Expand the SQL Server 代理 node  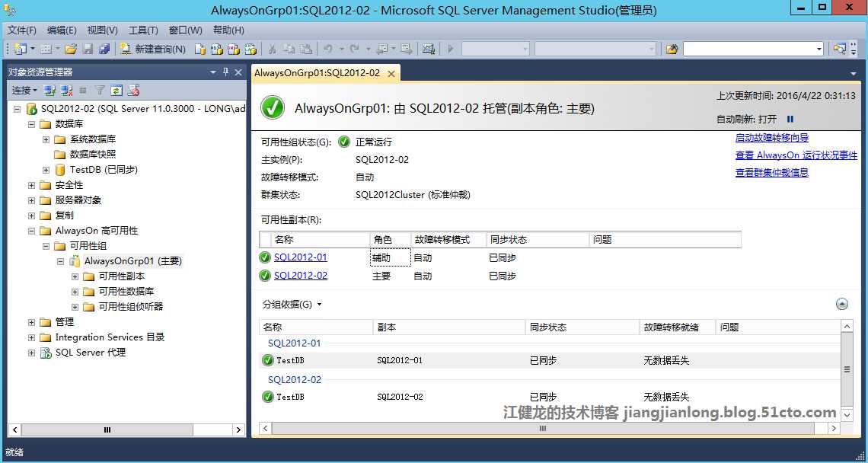(31, 353)
